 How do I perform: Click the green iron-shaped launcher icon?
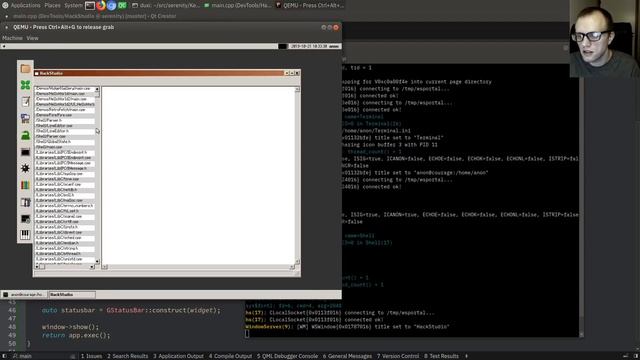click(x=25, y=135)
